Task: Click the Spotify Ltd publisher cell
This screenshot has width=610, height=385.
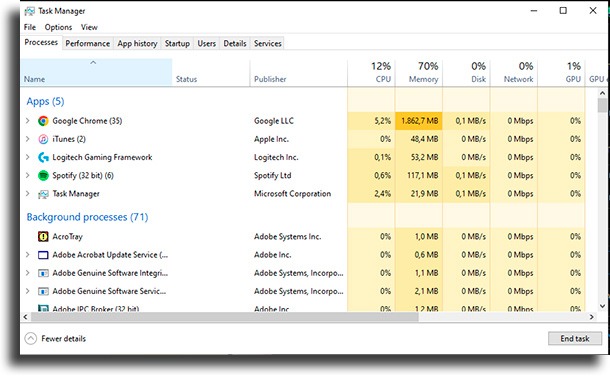Action: click(273, 175)
